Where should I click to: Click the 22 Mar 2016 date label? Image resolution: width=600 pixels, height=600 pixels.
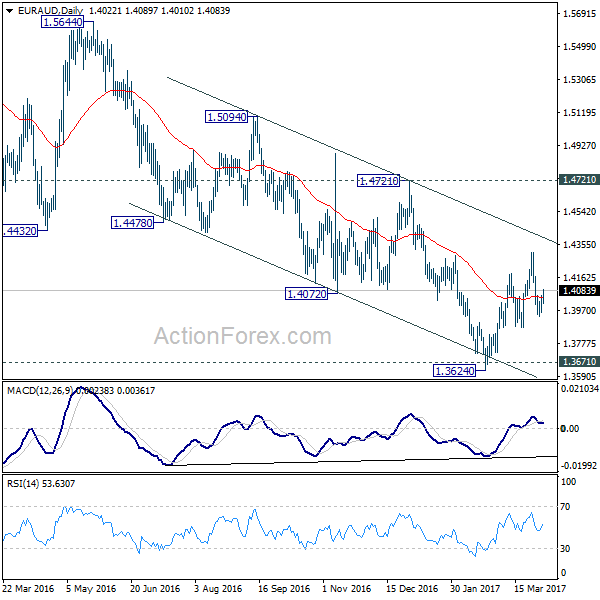pos(29,589)
